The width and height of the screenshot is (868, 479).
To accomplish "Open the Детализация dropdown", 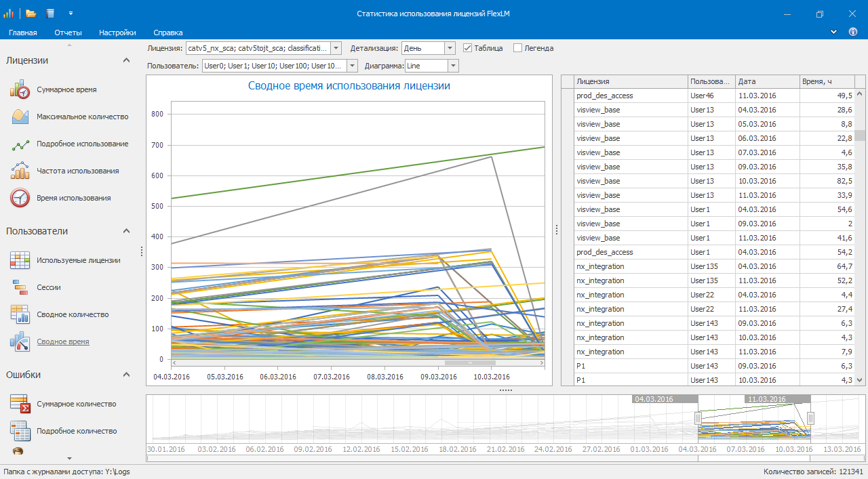I will (450, 48).
